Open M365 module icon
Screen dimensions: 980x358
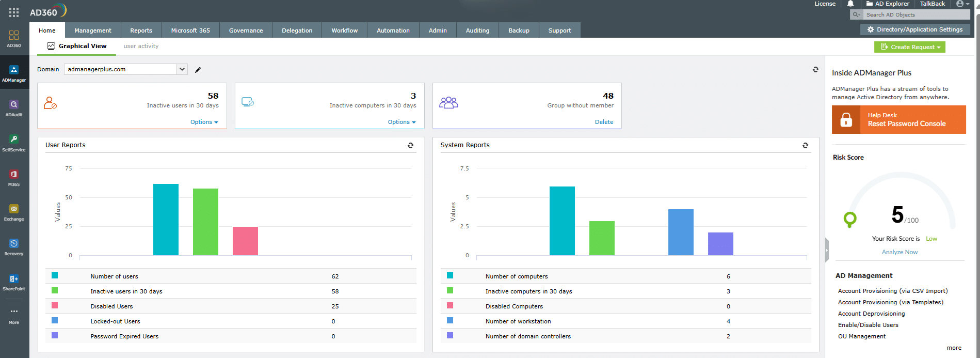coord(14,178)
